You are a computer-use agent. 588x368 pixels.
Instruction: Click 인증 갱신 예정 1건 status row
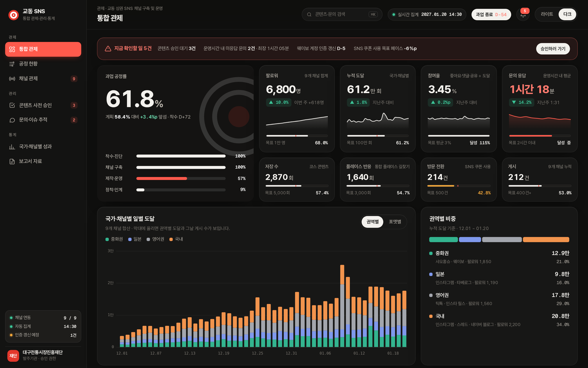point(43,335)
